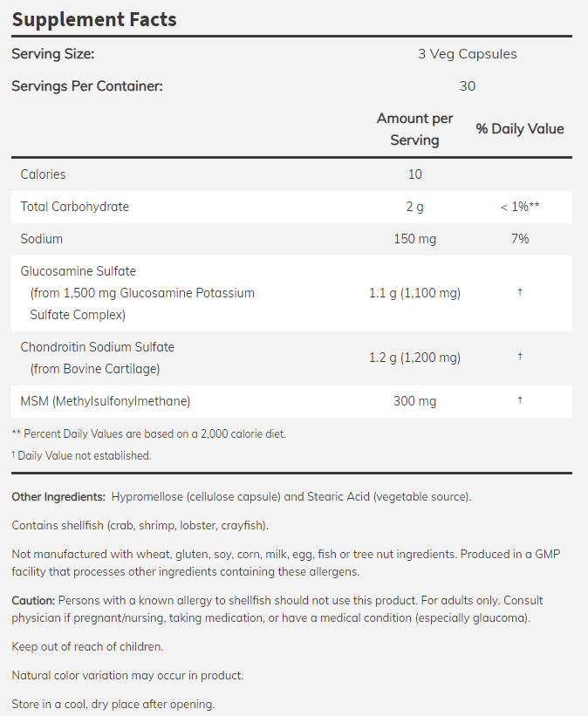Click the Glucosamine Sulfate ingredient name
The height and width of the screenshot is (716, 588).
click(x=79, y=271)
